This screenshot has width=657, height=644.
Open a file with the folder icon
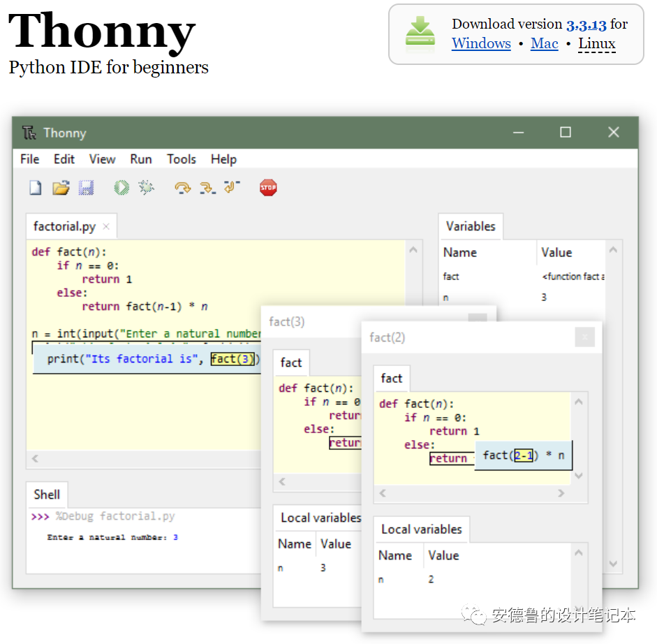click(x=61, y=188)
